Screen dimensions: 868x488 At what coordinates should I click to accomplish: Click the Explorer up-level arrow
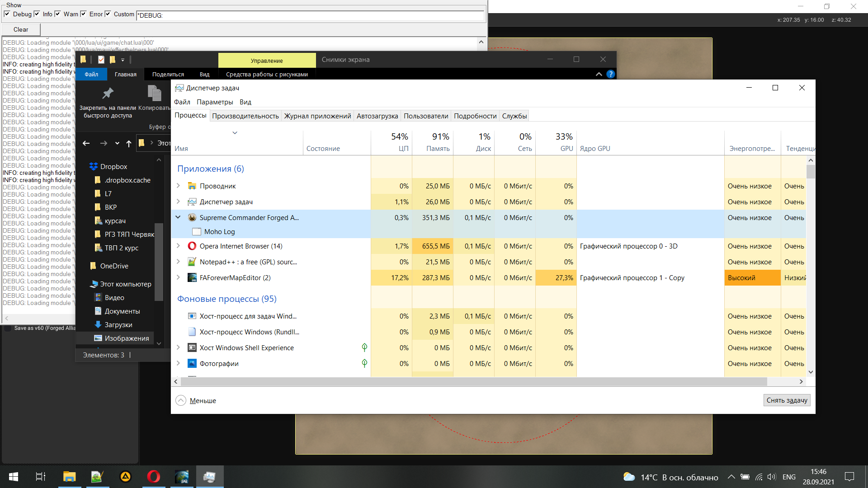pos(129,143)
